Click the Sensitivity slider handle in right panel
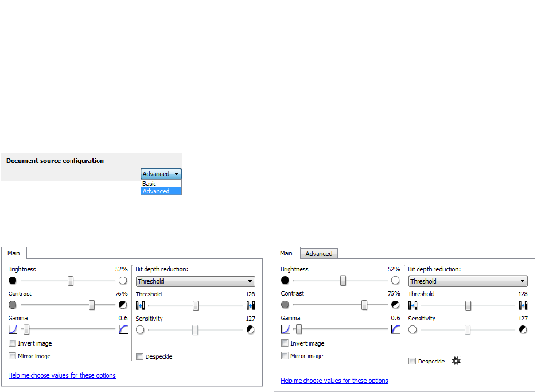This screenshot has height=392, width=537. coord(468,329)
